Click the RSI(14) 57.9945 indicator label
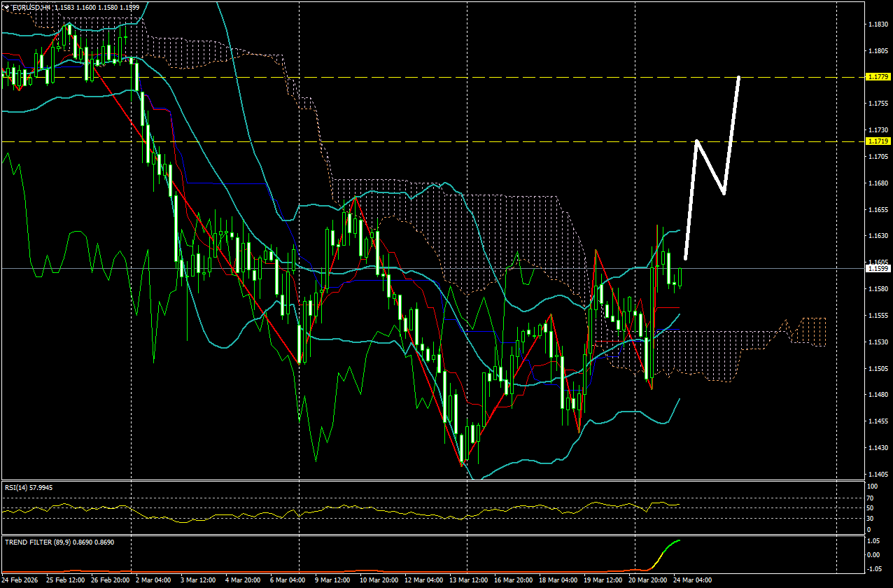Viewport: 893px width, 588px height. [29, 486]
